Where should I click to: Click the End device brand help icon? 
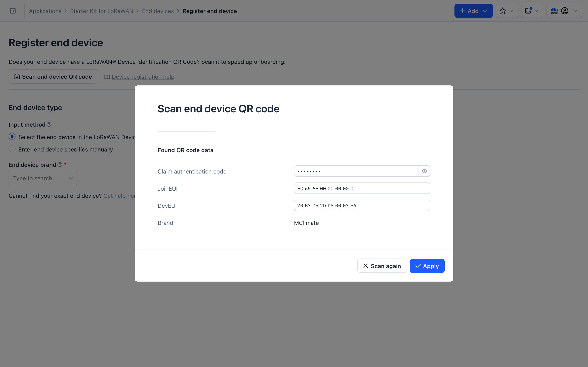[x=60, y=165]
